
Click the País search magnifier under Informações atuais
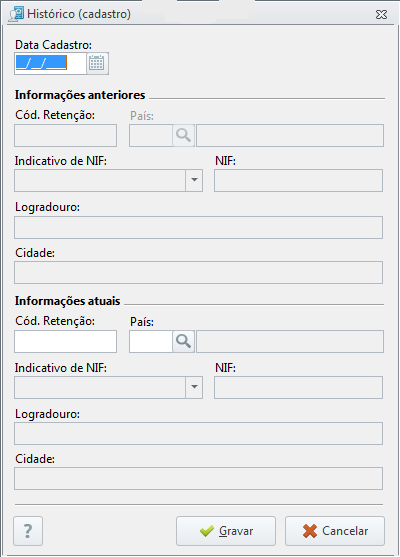(x=184, y=341)
